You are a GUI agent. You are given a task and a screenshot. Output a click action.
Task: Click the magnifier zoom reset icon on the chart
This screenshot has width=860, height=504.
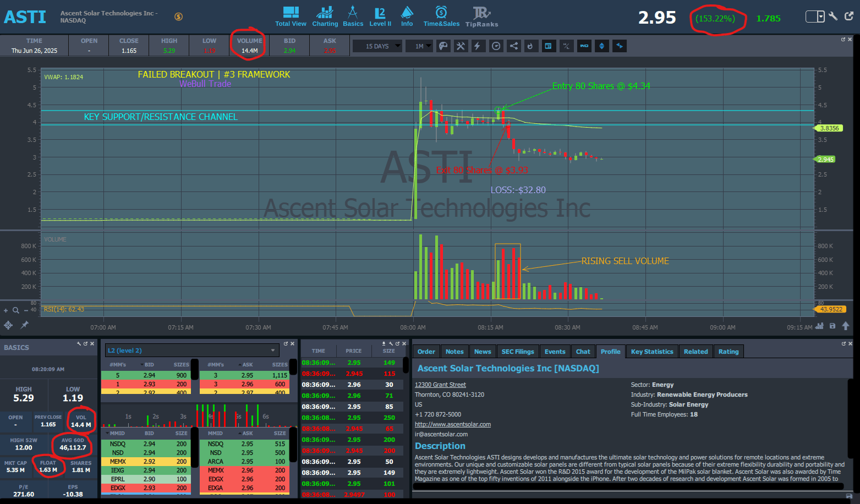[15, 311]
